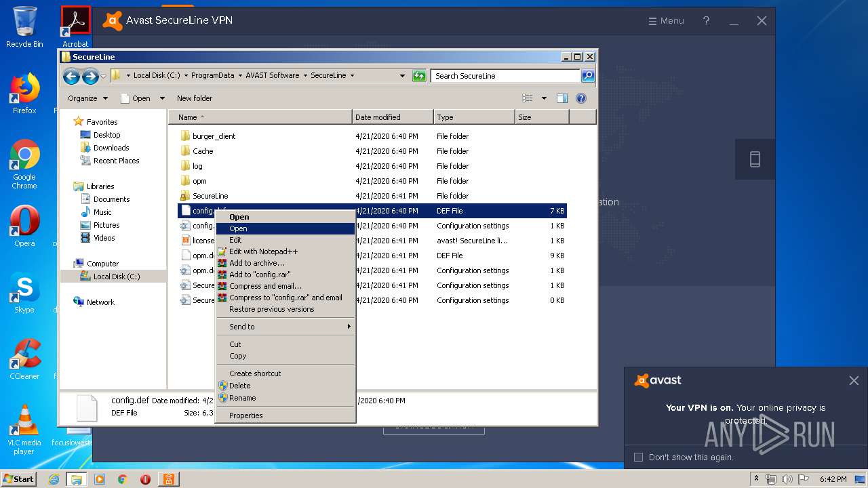Click the Opera taskbar icon
The height and width of the screenshot is (488, 868).
[145, 479]
